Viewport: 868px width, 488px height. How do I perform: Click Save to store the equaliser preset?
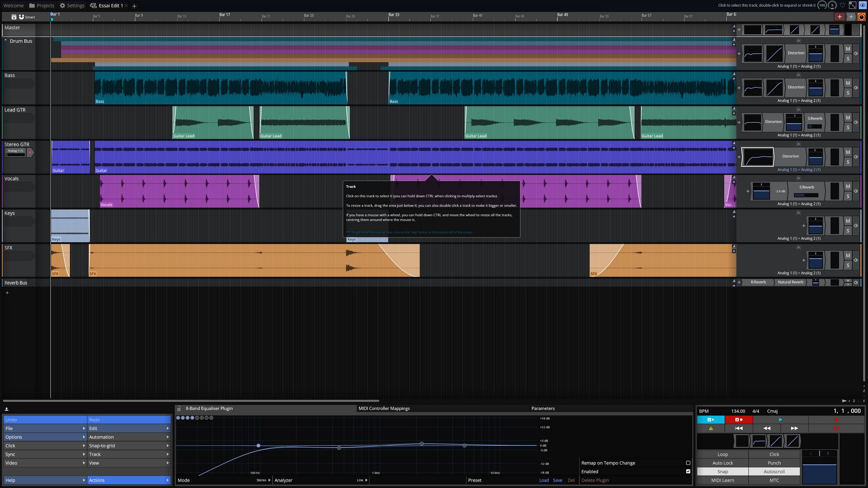click(x=557, y=480)
